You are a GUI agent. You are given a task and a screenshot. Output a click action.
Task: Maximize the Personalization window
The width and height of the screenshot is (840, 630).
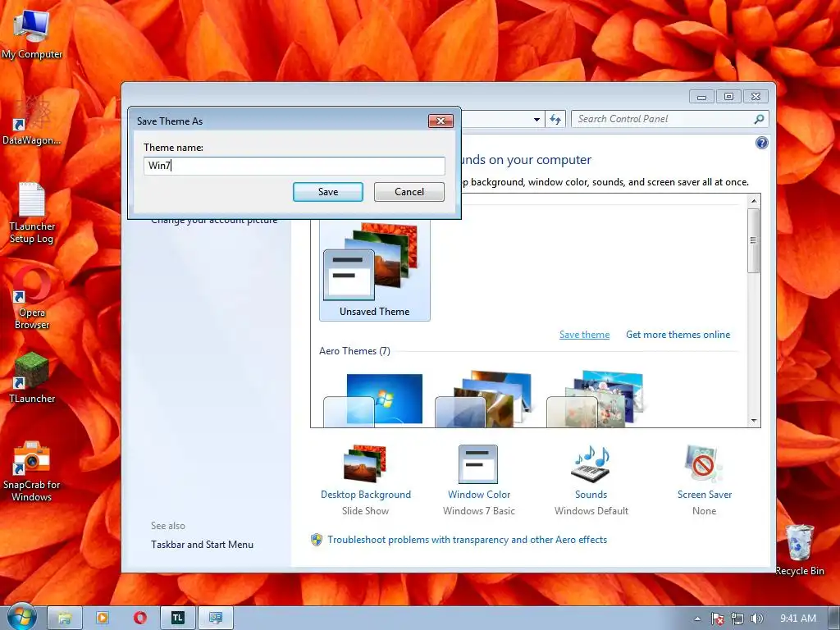coord(728,97)
